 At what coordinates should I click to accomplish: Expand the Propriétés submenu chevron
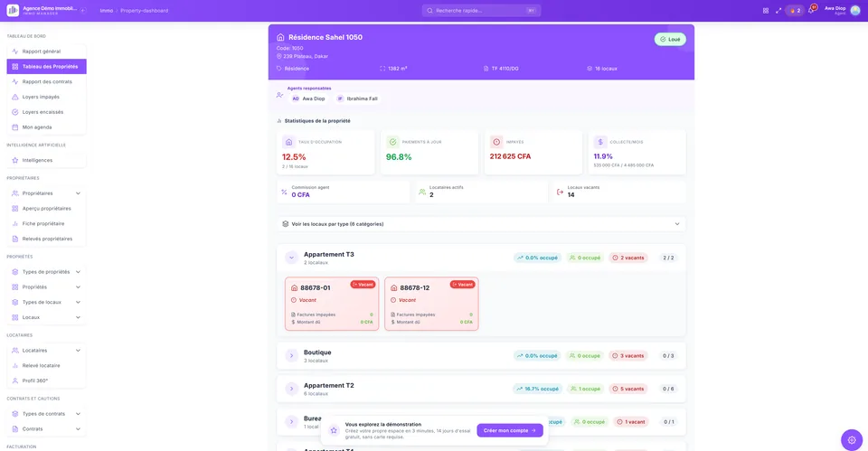78,287
